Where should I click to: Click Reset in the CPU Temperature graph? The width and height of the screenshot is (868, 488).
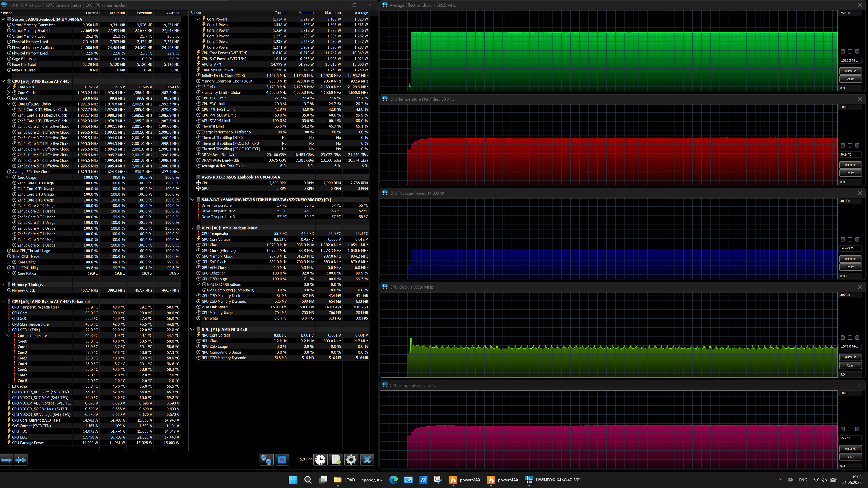[850, 173]
